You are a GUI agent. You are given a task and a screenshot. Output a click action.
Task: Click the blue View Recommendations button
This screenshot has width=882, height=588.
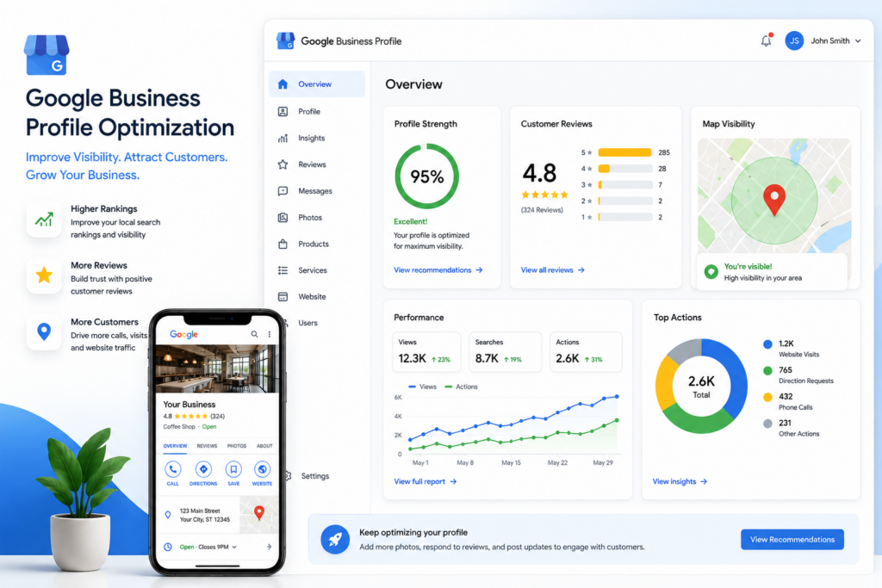coord(792,539)
